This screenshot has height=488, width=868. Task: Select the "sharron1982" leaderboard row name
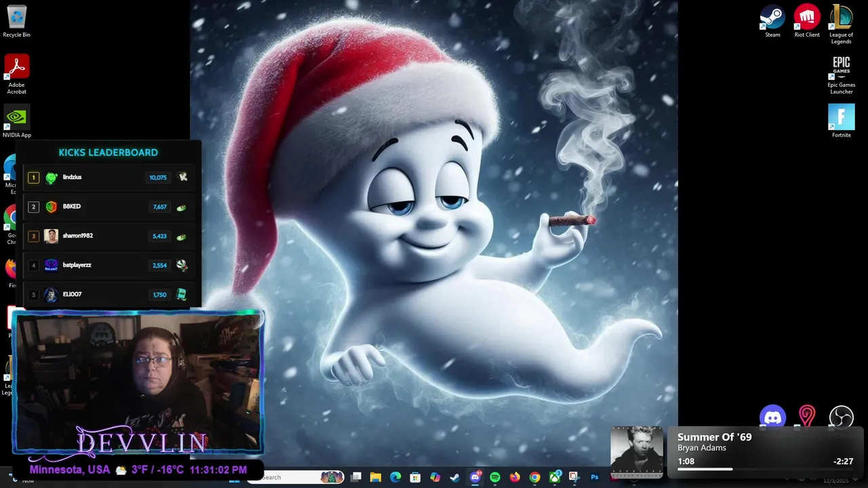coord(77,236)
